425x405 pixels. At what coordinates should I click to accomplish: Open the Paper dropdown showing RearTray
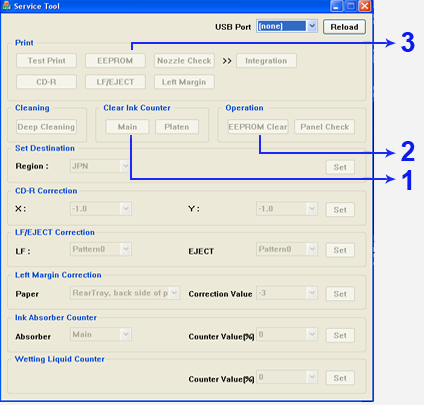pyautogui.click(x=125, y=293)
